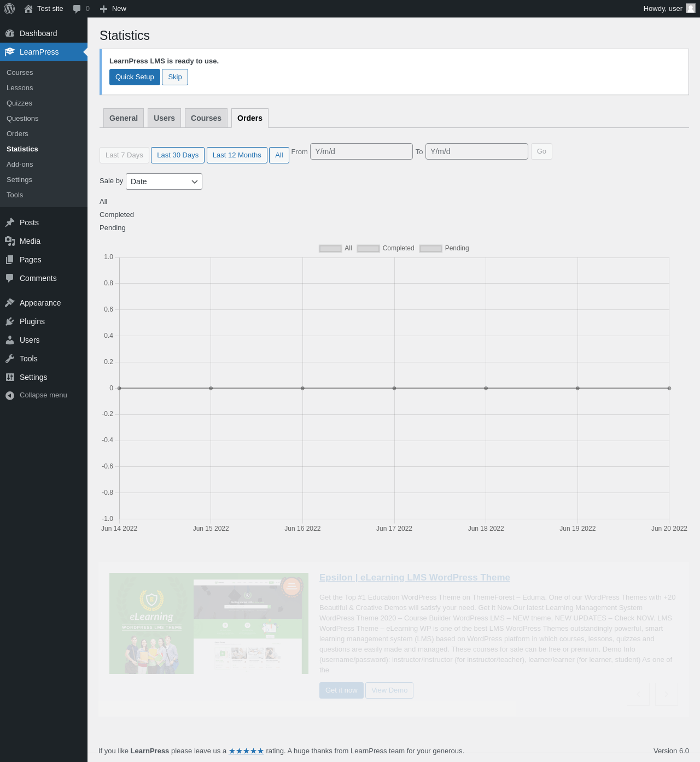Open the Sale by Date dropdown
700x762 pixels.
click(x=164, y=181)
